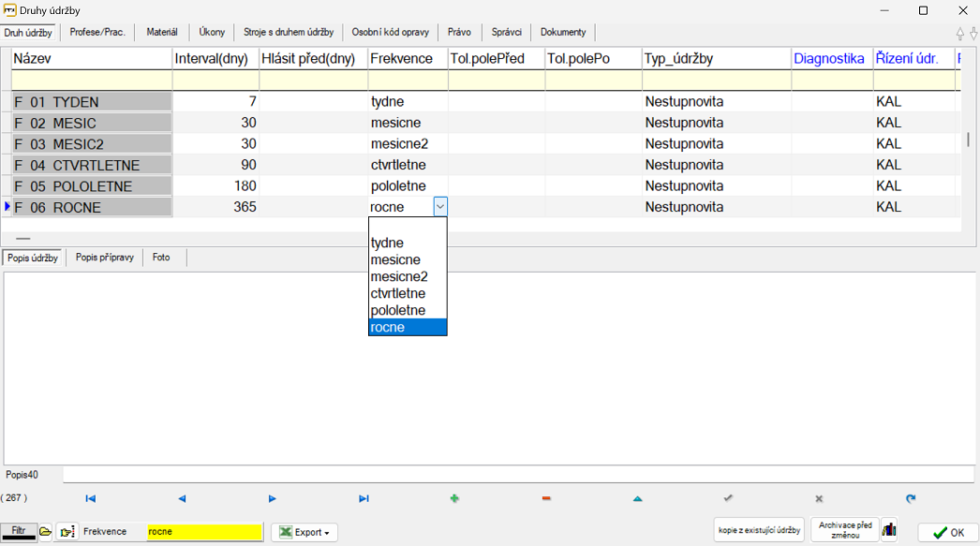Open the Stroje s druhem údržby tab
Image resolution: width=980 pixels, height=546 pixels.
(289, 32)
